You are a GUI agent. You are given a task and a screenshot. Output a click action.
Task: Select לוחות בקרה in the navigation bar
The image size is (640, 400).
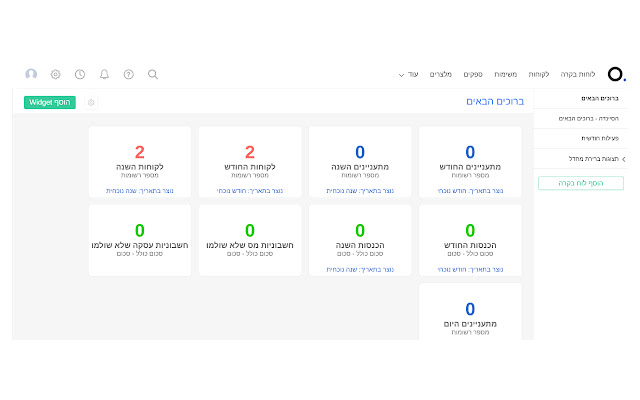coord(579,75)
